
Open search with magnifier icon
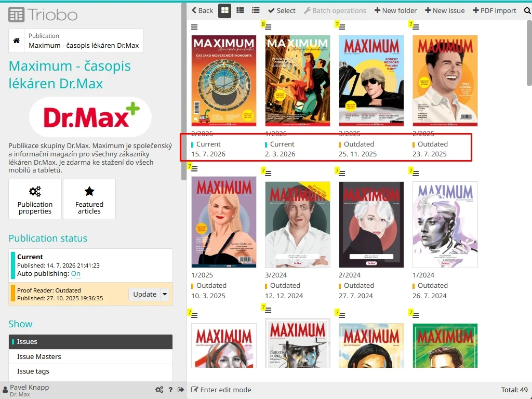[x=527, y=10]
